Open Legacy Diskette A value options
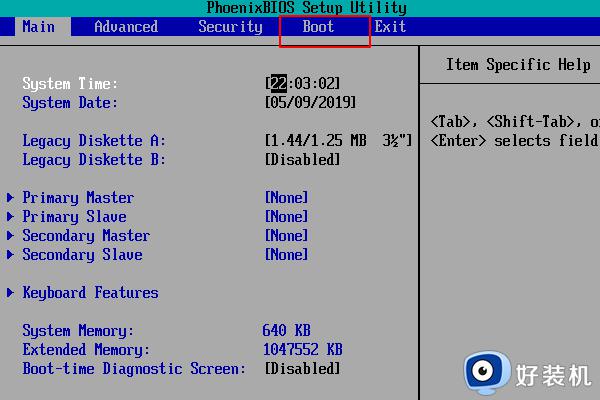The width and height of the screenshot is (600, 400). [338, 140]
